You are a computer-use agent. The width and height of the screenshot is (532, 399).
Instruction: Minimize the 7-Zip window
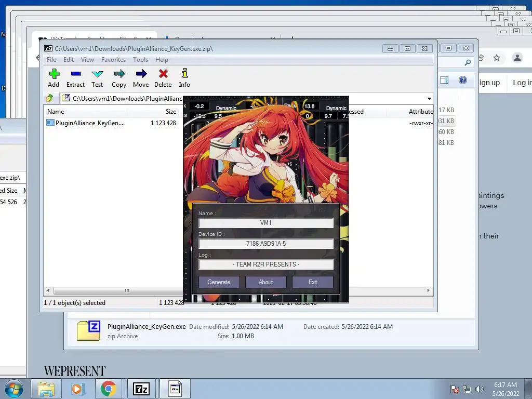click(390, 49)
